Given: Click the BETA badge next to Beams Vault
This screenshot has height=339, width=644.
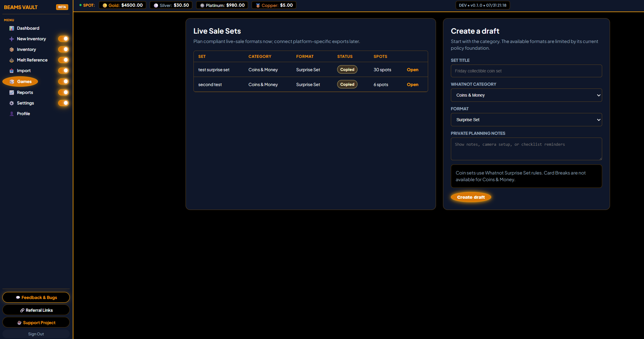Looking at the screenshot, I should [62, 7].
